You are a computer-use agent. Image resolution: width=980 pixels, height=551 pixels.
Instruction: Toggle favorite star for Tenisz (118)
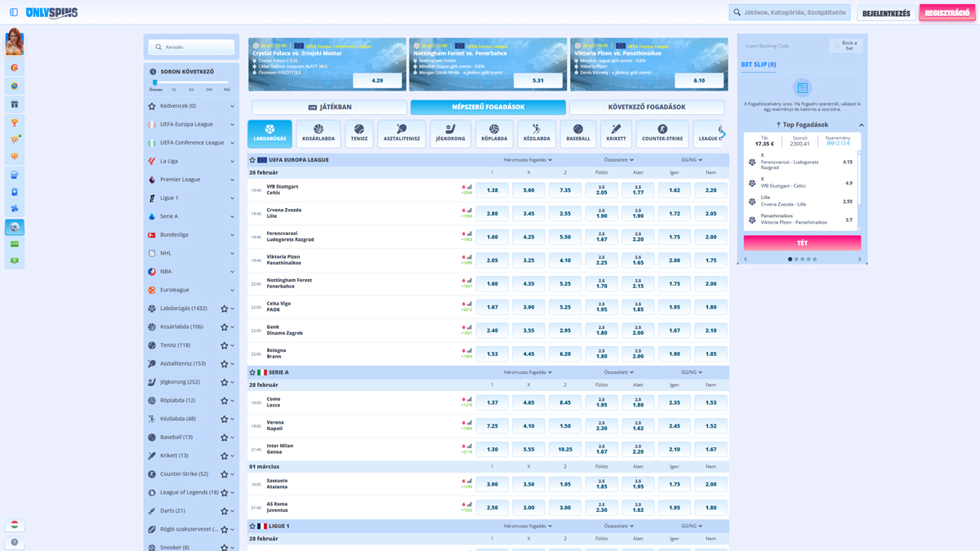(224, 345)
